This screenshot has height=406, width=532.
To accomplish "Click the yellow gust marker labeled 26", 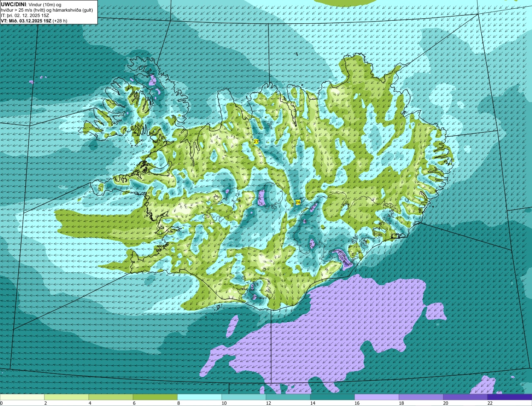I will click(x=298, y=202).
